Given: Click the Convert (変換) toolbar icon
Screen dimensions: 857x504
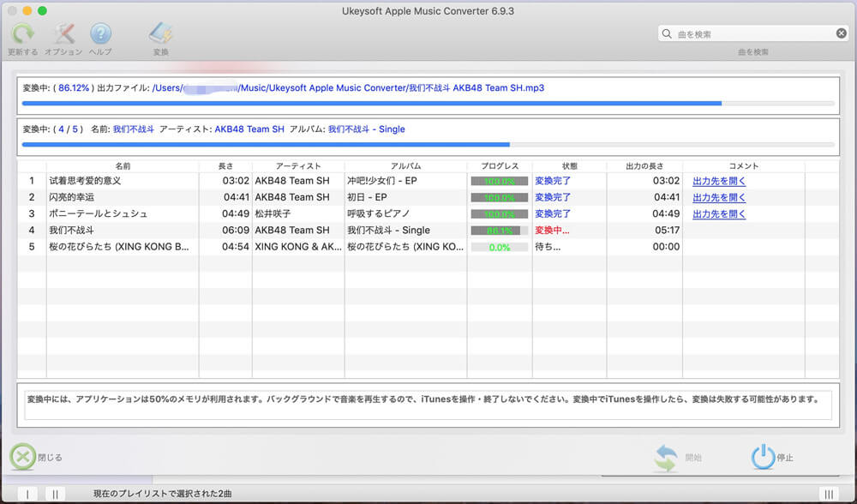Looking at the screenshot, I should pos(161,34).
